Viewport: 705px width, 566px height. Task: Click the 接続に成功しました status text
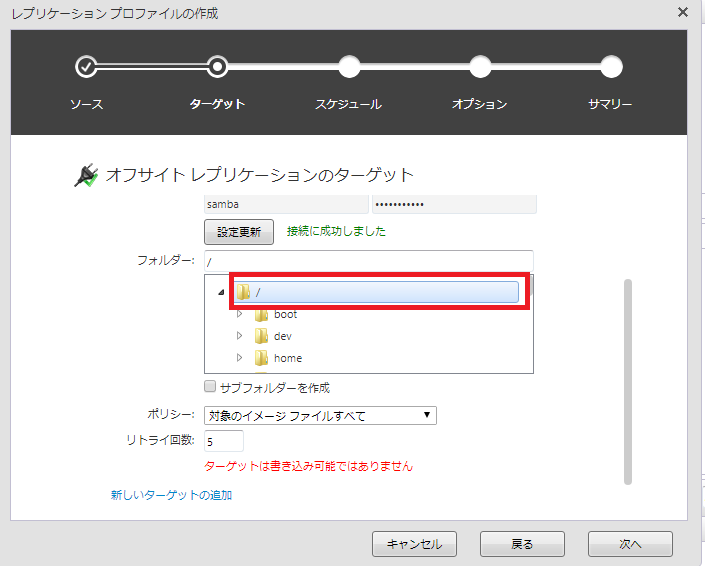[x=336, y=231]
